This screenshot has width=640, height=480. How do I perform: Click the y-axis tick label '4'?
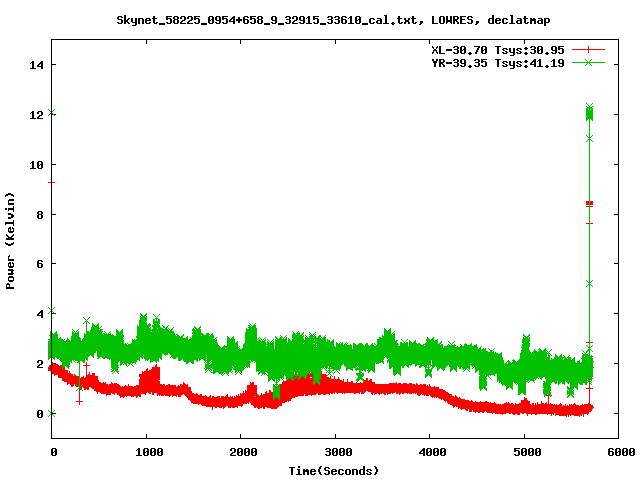(40, 314)
